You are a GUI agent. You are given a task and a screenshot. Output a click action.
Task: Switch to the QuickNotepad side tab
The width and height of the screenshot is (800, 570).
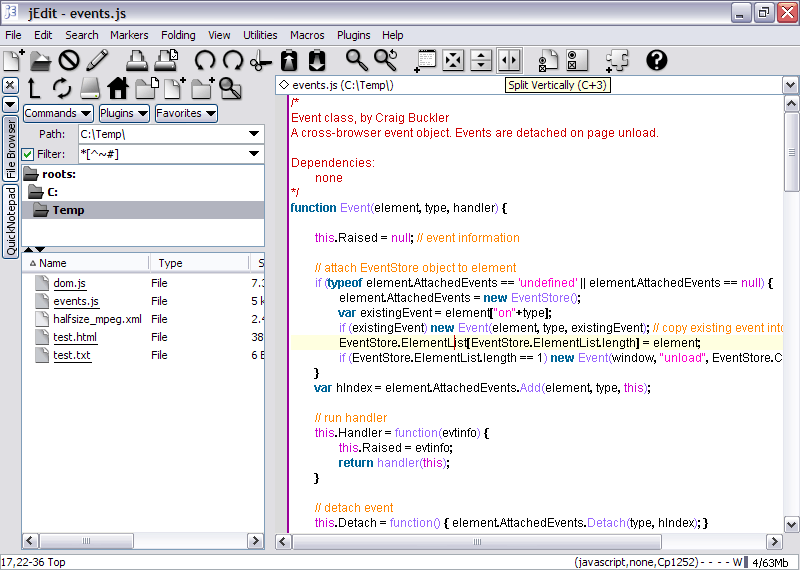[11, 222]
